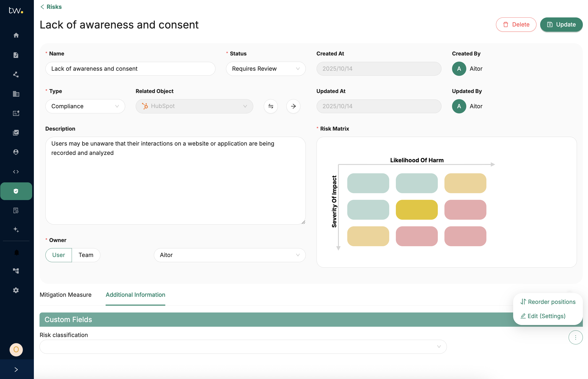588x379 pixels.
Task: Click the swap arrows button beside HubSpot
Action: pos(271,106)
